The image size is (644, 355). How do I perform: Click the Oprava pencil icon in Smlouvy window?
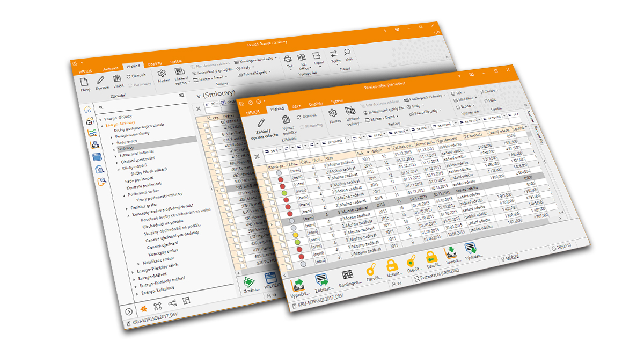click(x=101, y=79)
